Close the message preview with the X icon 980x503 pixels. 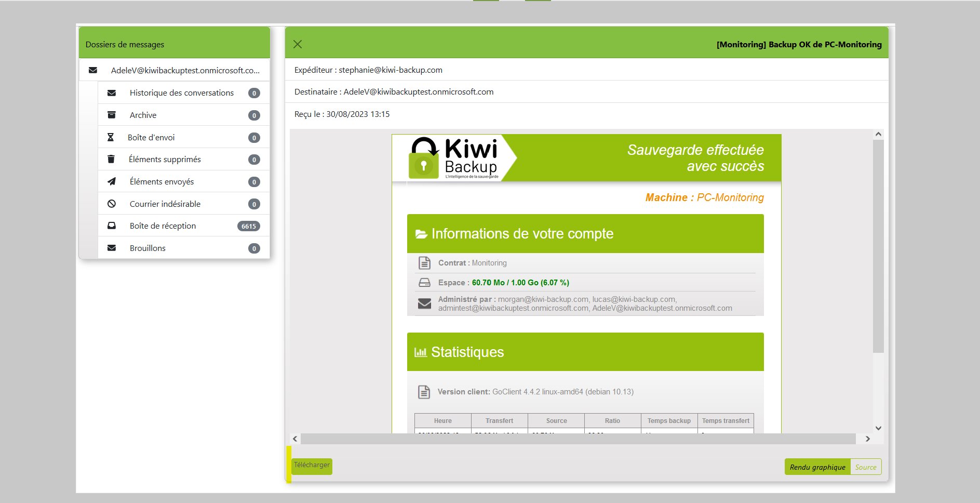[298, 44]
